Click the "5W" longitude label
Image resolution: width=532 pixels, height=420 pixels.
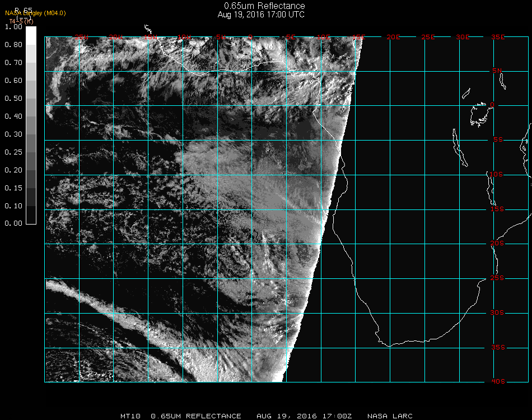(x=221, y=37)
